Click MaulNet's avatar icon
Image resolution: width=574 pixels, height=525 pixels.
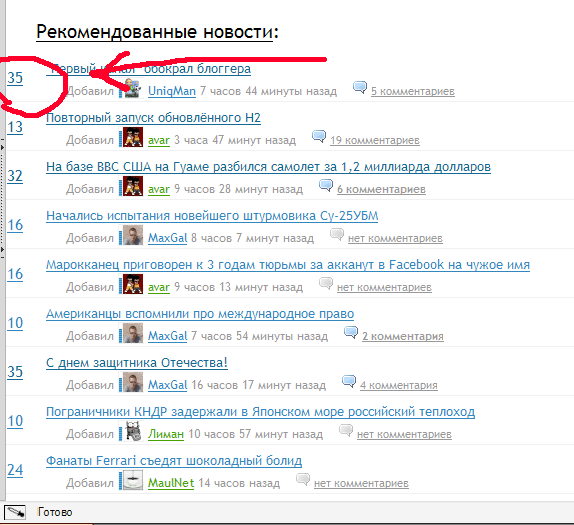133,480
